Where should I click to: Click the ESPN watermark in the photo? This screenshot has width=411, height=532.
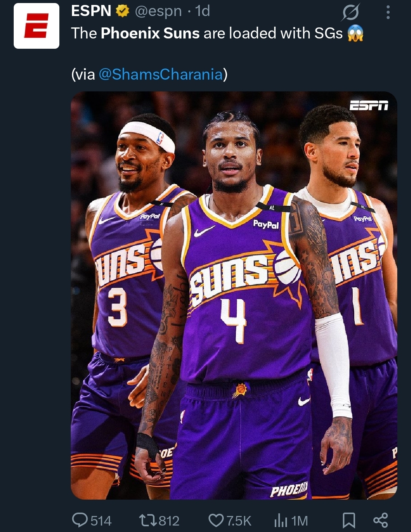click(369, 105)
